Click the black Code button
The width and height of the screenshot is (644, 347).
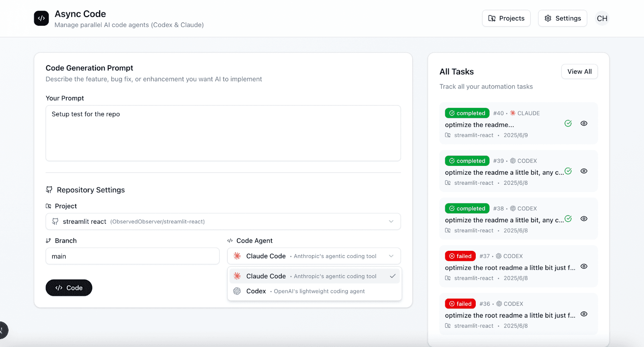click(69, 288)
